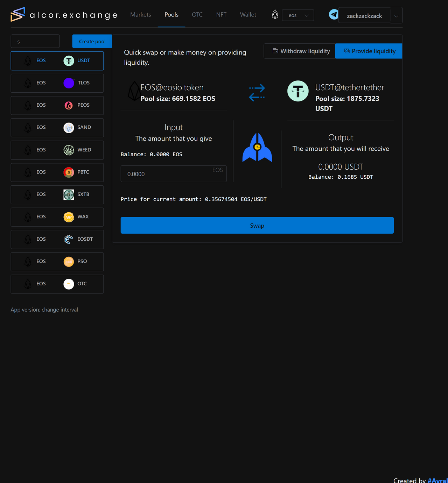Image resolution: width=448 pixels, height=483 pixels.
Task: Click the PEOS token icon
Action: coord(69,105)
